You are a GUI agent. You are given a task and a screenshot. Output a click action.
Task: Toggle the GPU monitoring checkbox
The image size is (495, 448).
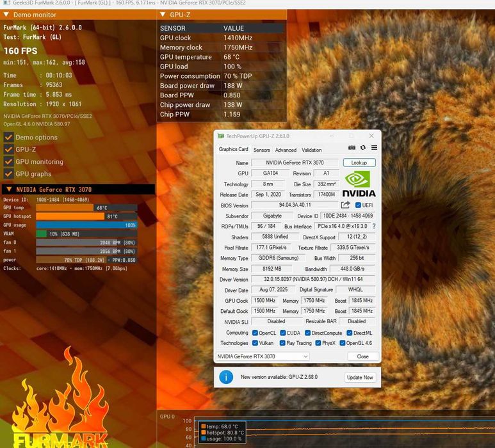click(8, 161)
